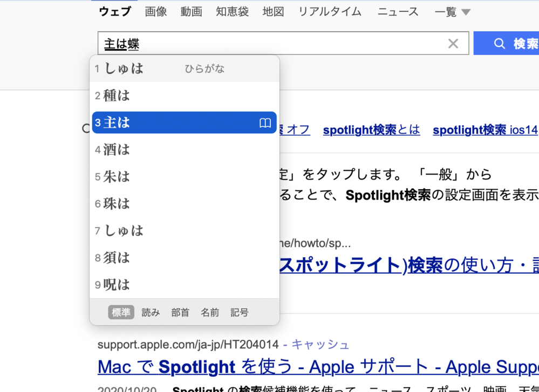Switch to the 画像 tab

156,12
